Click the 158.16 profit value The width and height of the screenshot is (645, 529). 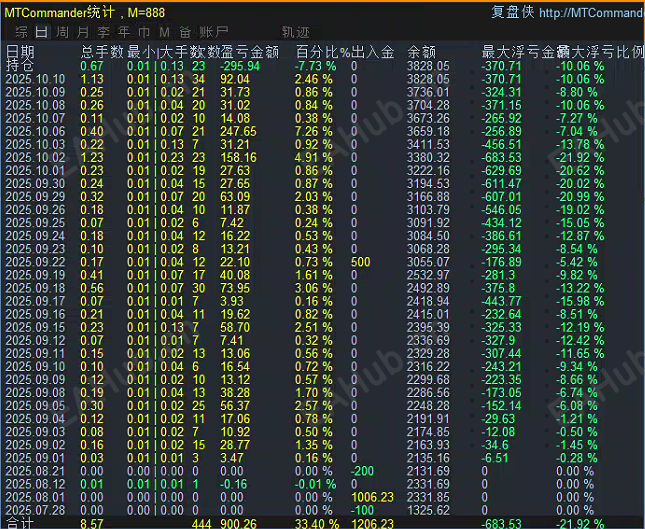coord(238,158)
